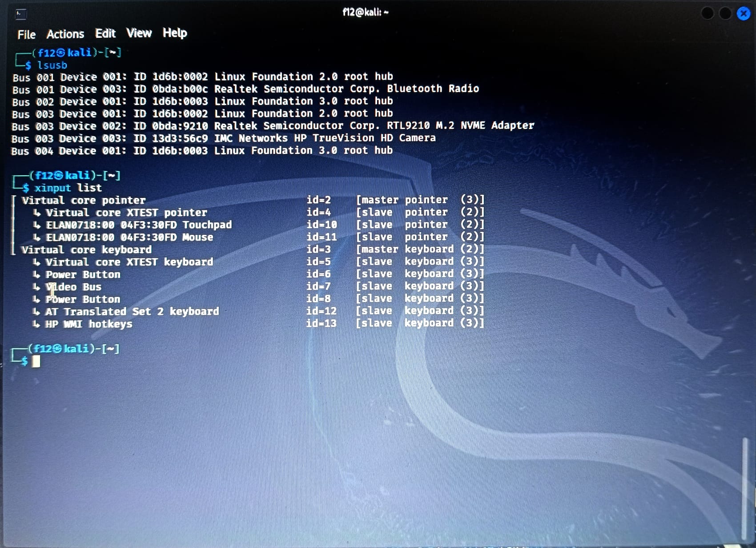Click the 'id=13' value

tap(322, 323)
